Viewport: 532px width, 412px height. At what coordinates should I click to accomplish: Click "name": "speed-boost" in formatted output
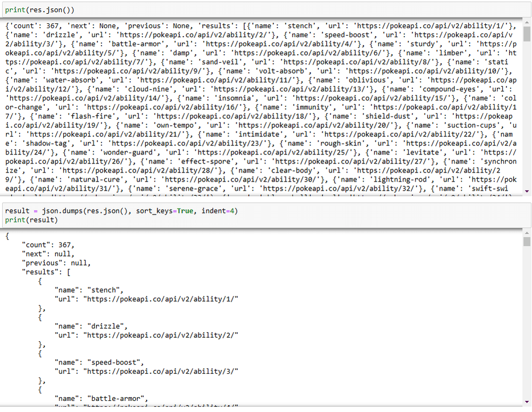pos(99,362)
